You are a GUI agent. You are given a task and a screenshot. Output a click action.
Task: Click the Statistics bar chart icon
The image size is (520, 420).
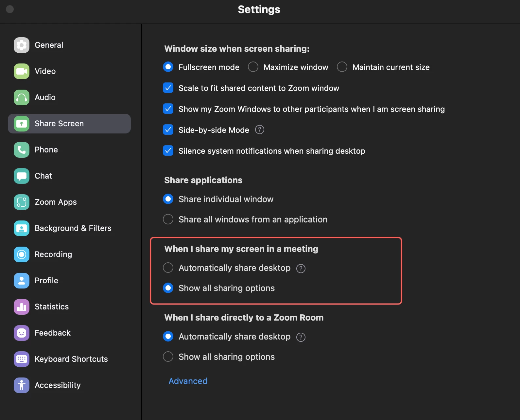pyautogui.click(x=22, y=307)
